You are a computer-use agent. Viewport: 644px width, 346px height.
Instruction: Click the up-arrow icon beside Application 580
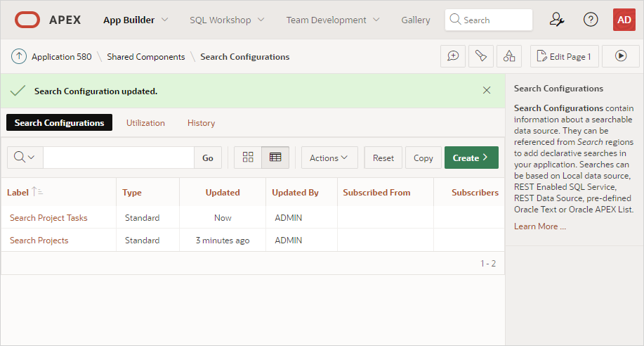point(19,56)
